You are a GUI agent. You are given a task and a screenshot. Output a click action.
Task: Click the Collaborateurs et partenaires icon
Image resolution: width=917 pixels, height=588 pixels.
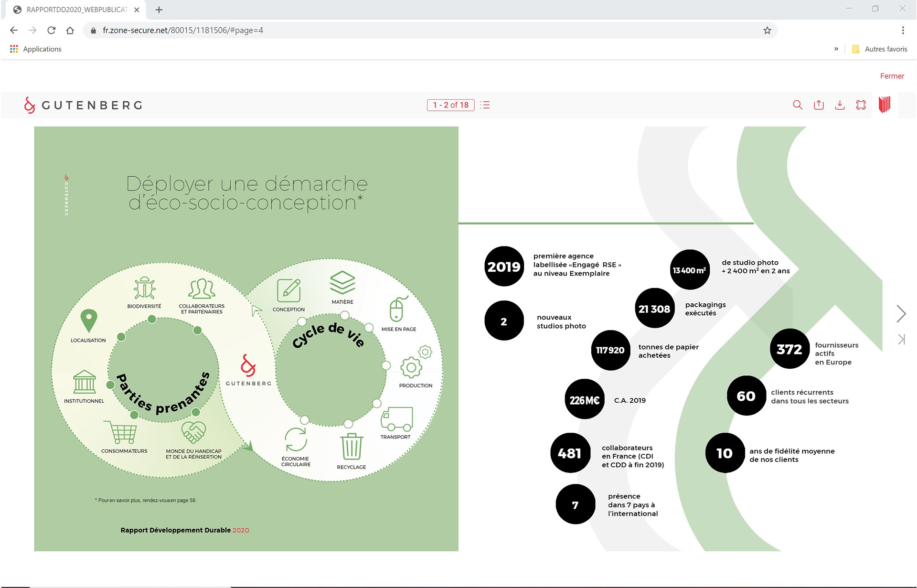(x=202, y=289)
